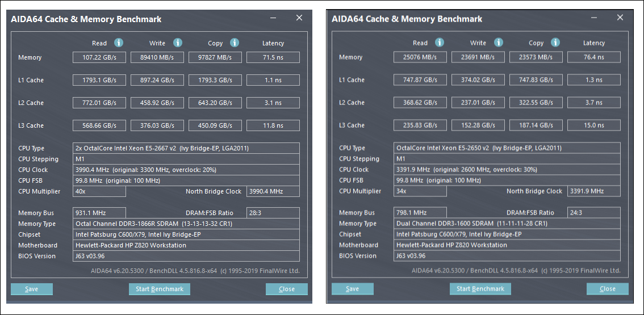
Task: Click the Copy info icon in the right window
Action: 555,43
